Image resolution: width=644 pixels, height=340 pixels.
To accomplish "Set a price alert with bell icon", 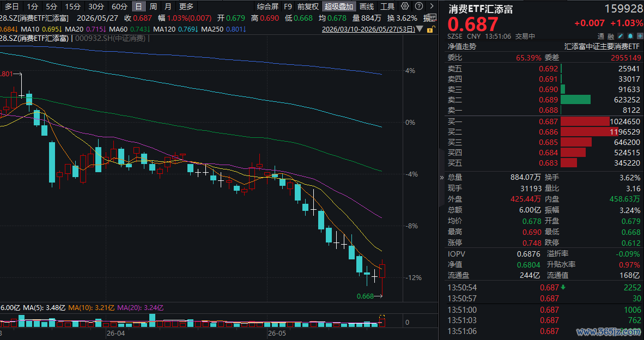I will click(630, 36).
